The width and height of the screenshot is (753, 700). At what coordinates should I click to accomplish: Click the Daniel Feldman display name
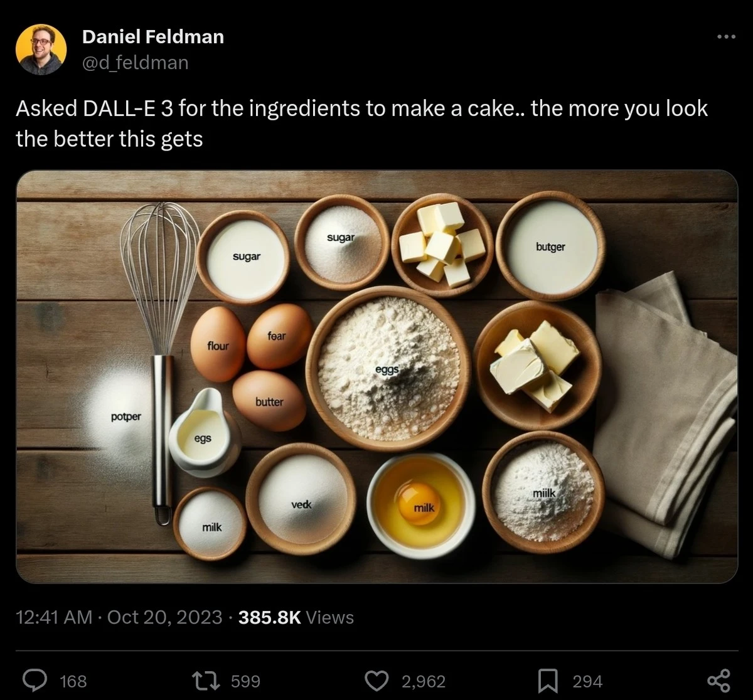(x=152, y=37)
